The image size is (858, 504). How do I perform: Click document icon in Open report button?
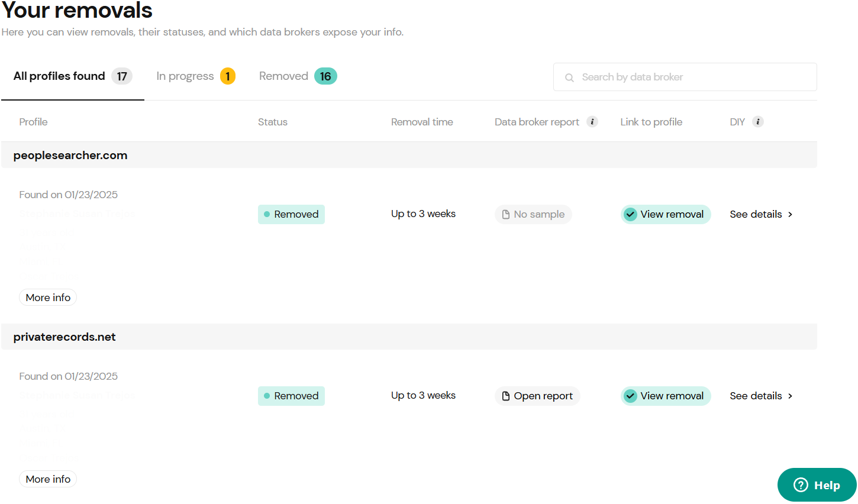pyautogui.click(x=506, y=396)
